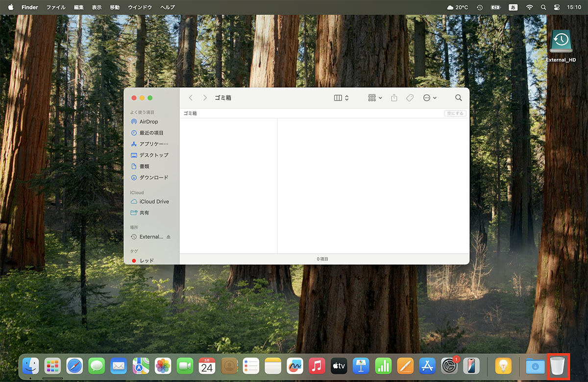Screen dimensions: 588x382
Task: Launch Reminders from the Dock
Action: [x=251, y=365]
